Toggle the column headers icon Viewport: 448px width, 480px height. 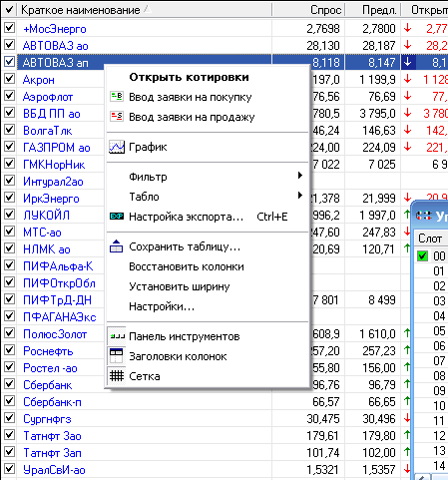[x=117, y=356]
